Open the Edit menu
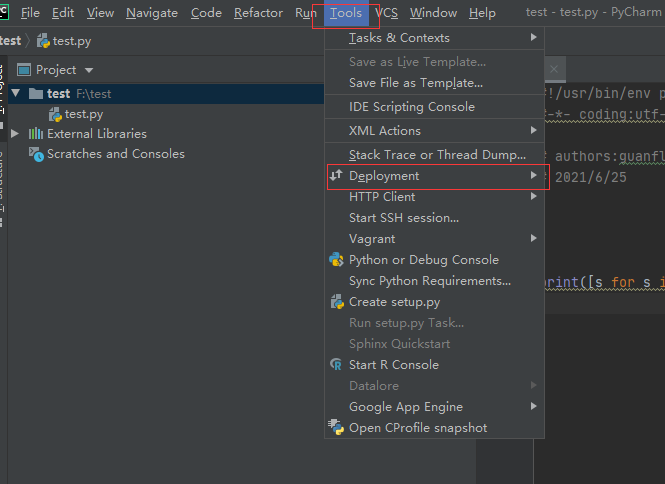 point(63,13)
